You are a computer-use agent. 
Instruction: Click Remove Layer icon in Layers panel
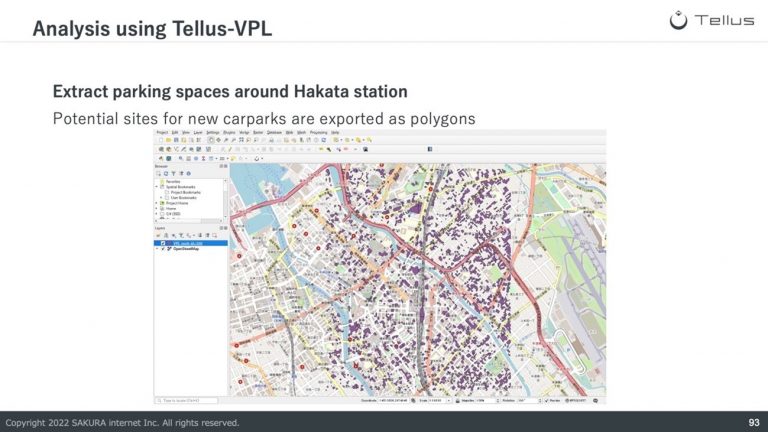tap(214, 236)
